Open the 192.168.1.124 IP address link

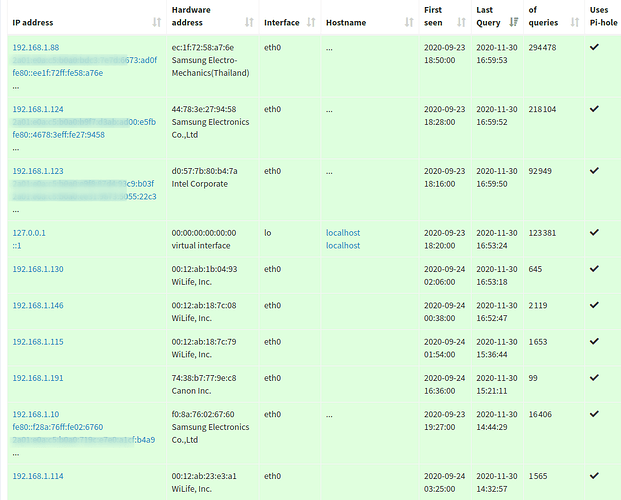[x=38, y=110]
